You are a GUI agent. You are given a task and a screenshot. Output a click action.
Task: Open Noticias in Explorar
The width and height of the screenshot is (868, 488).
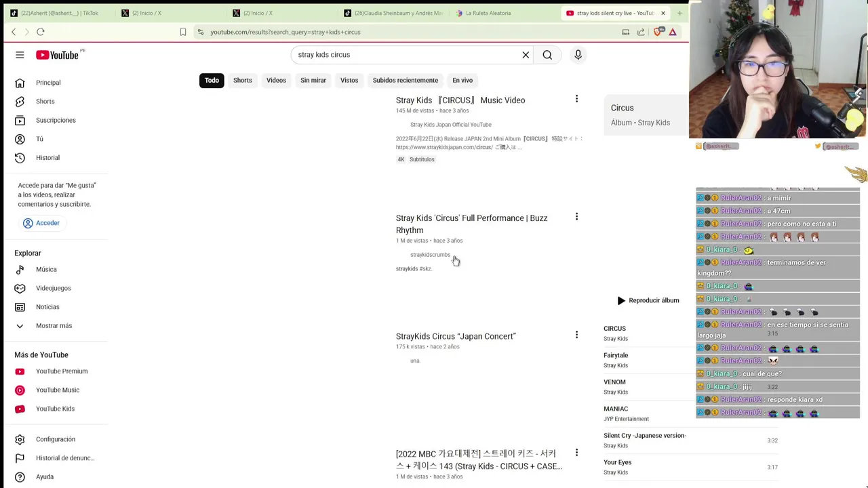pyautogui.click(x=47, y=307)
